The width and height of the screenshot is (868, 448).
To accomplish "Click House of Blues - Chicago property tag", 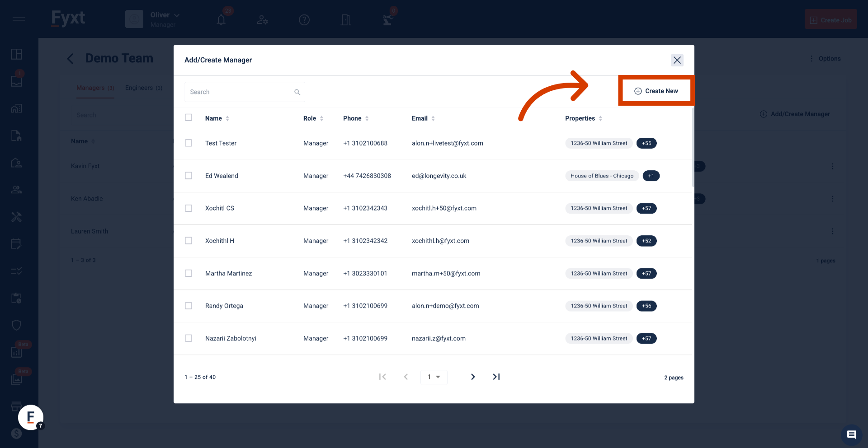I will pyautogui.click(x=602, y=176).
